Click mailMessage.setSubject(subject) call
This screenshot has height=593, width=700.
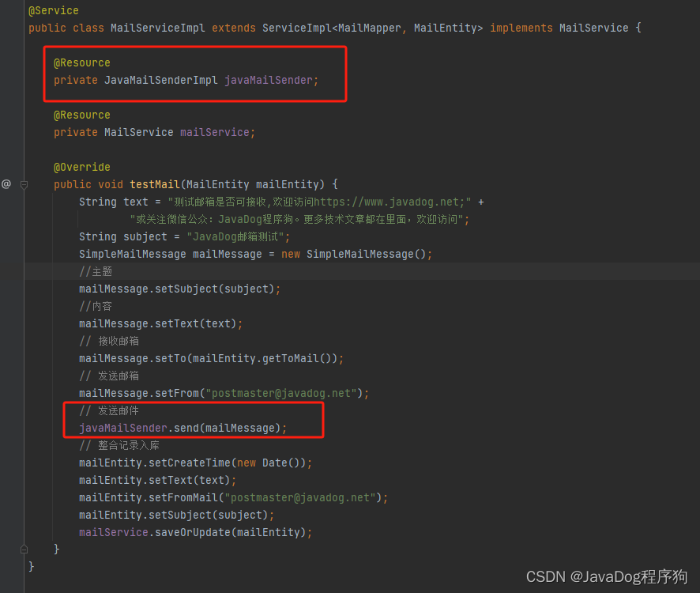(x=180, y=289)
